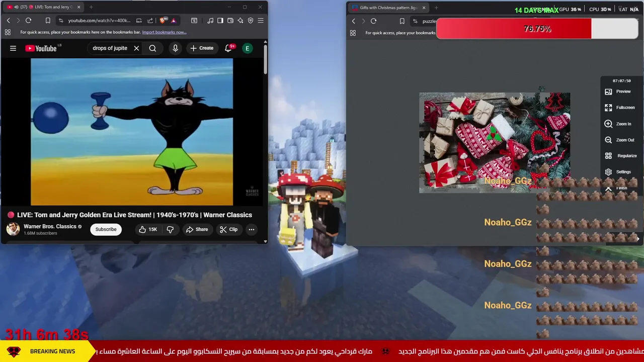Bookmark the YouTube page
644x362 pixels.
[x=48, y=21]
